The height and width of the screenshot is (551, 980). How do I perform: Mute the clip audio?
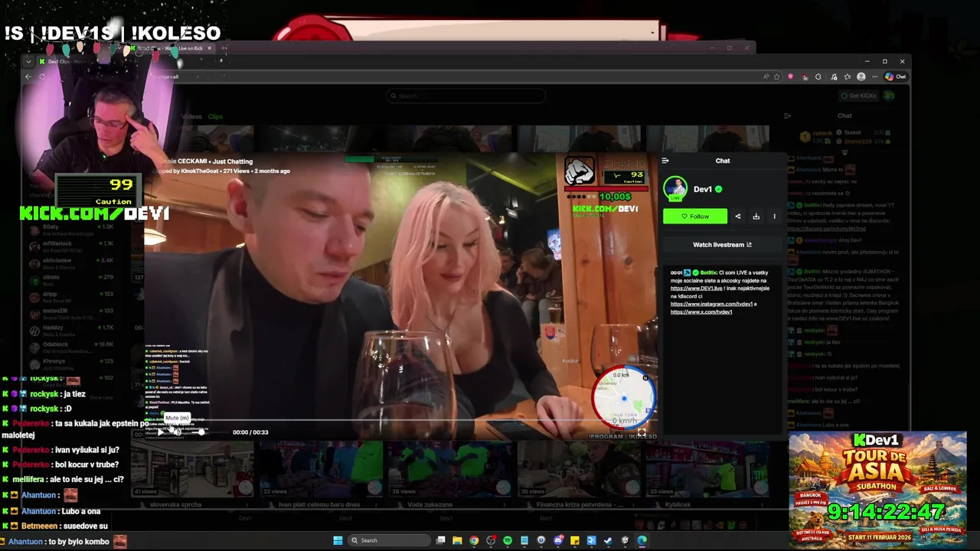click(178, 432)
